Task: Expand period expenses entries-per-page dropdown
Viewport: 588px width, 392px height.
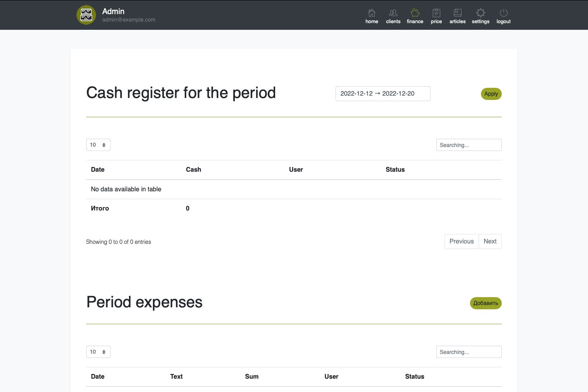Action: [98, 352]
